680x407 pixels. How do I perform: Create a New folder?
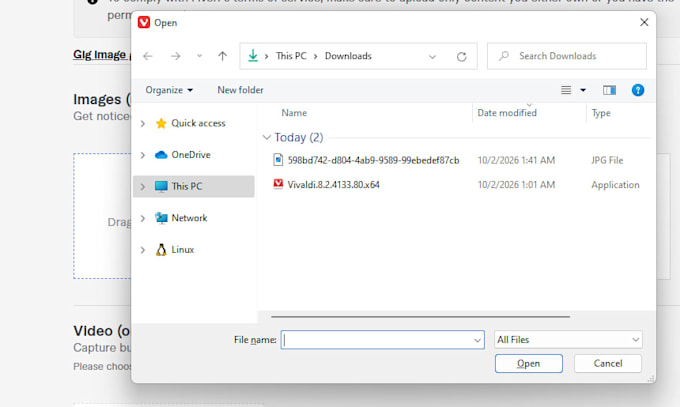[240, 90]
